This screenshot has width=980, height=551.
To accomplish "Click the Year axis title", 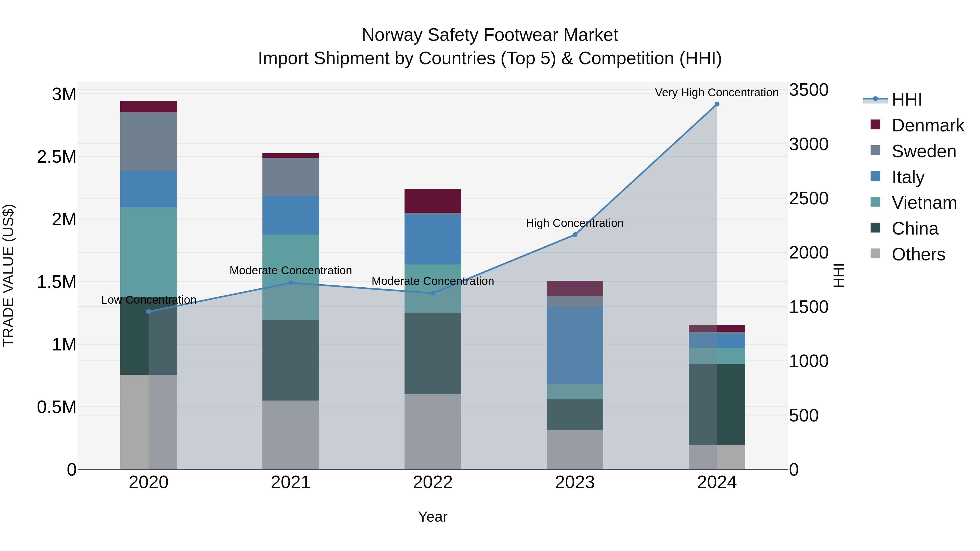I will point(433,517).
